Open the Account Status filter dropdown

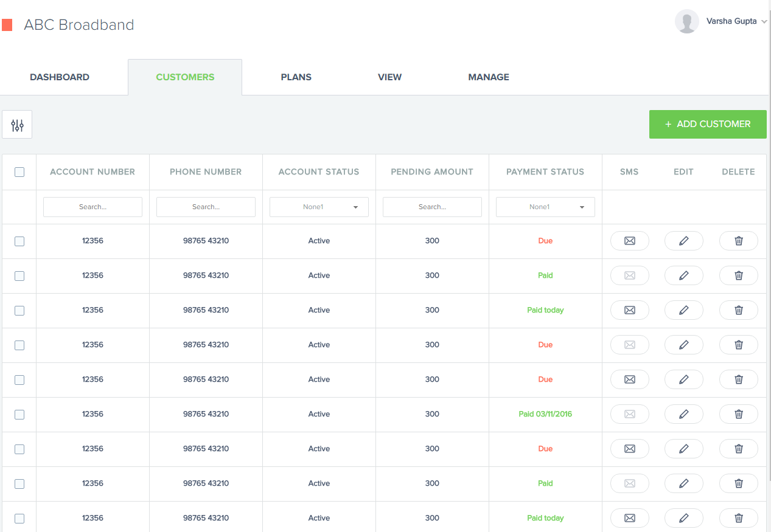[319, 207]
